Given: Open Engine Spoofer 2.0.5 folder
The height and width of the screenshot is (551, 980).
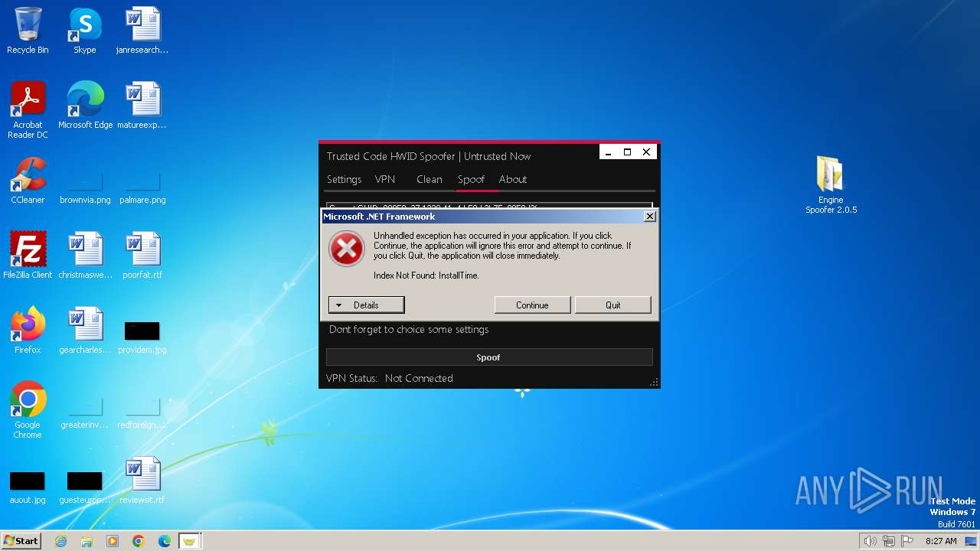Looking at the screenshot, I should click(x=831, y=184).
